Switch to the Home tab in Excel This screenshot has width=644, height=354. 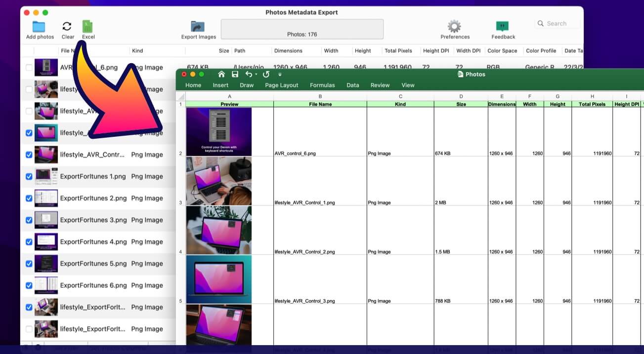click(x=193, y=85)
